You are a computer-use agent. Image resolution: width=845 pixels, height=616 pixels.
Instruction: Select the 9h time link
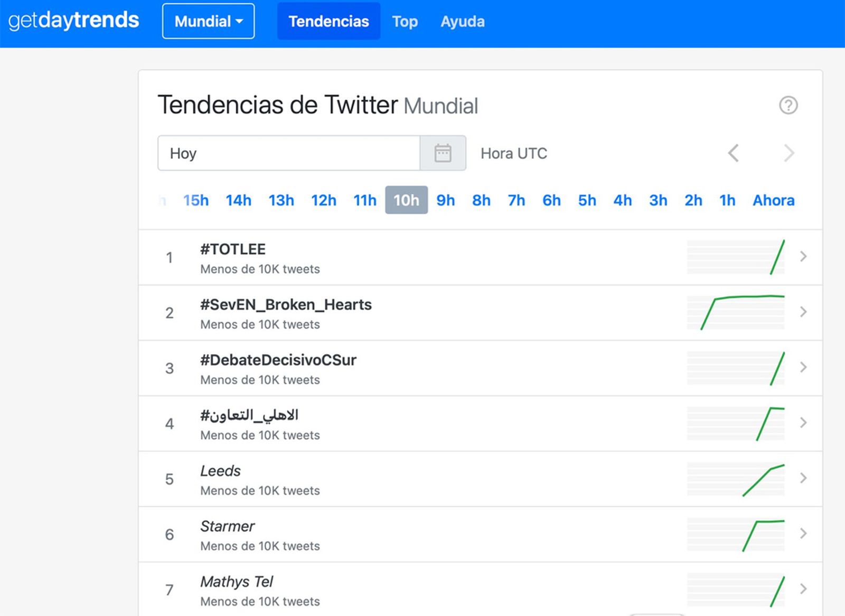[x=446, y=200]
